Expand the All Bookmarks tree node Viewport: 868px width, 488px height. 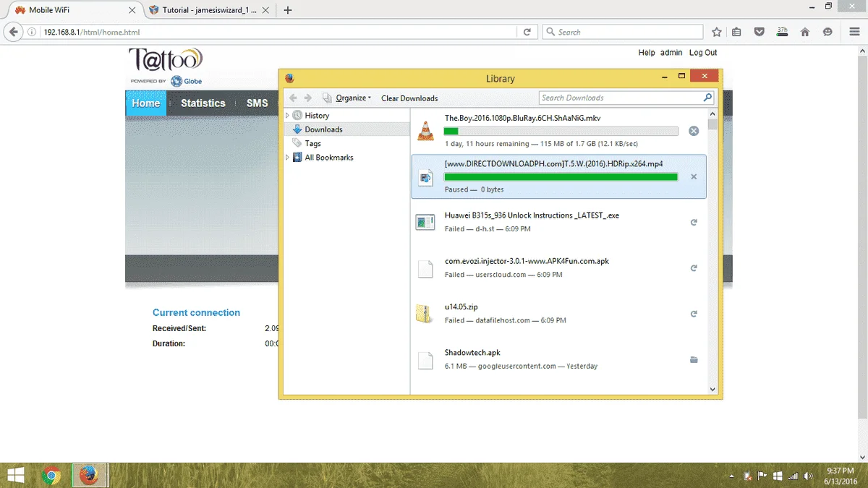click(287, 158)
